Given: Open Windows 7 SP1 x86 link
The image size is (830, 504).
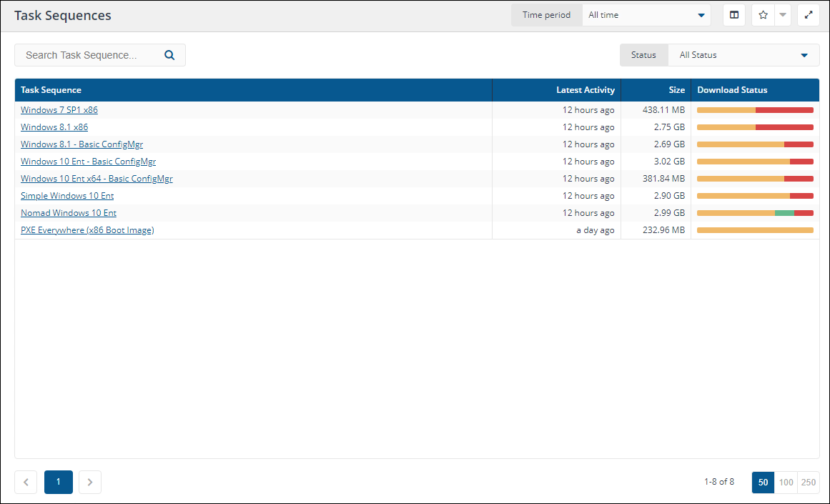Looking at the screenshot, I should pos(59,110).
